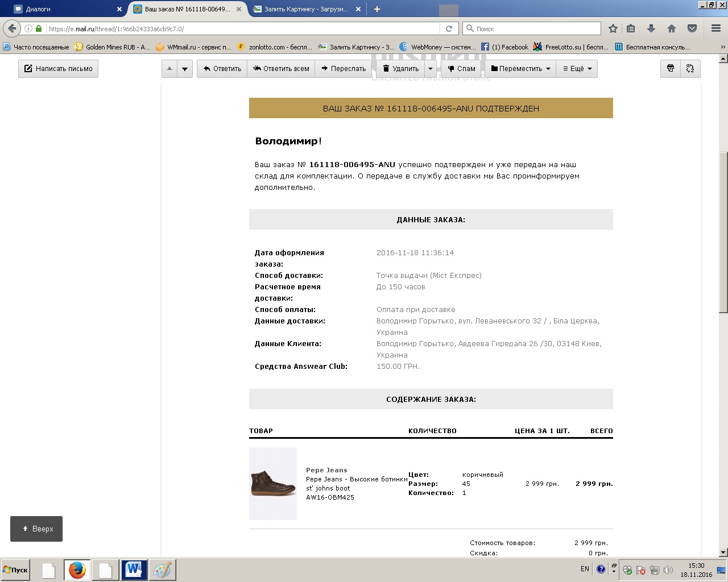Click the page vertical scrollbar thumb

click(x=723, y=233)
